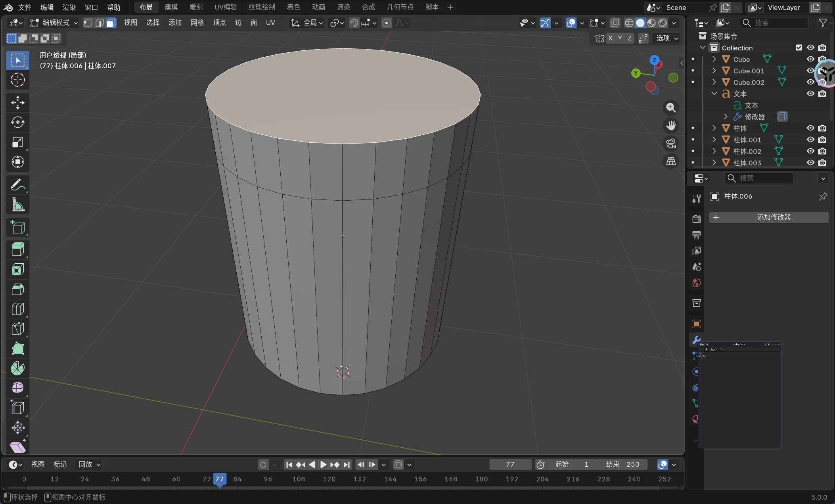
Task: Switch to face select mode
Action: point(111,23)
